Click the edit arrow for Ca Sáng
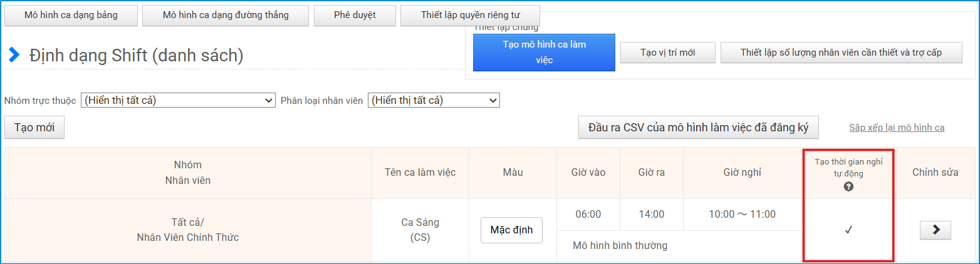The image size is (980, 264). [935, 230]
